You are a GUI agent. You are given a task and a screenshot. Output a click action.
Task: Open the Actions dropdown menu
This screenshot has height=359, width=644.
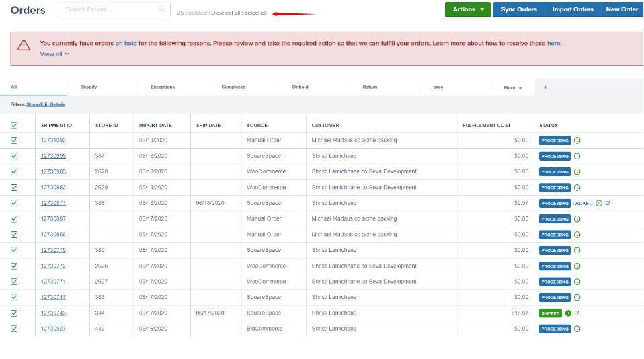(467, 9)
